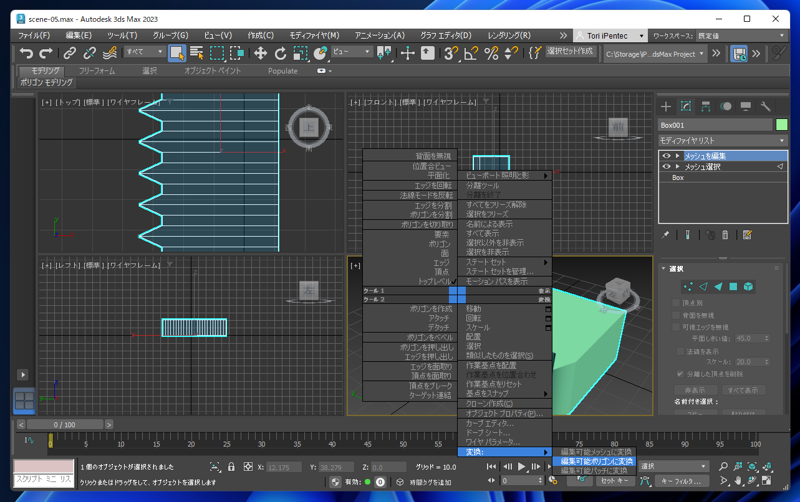Click the Pin Stack icon under the modifier list
The image size is (800, 502).
(x=665, y=235)
